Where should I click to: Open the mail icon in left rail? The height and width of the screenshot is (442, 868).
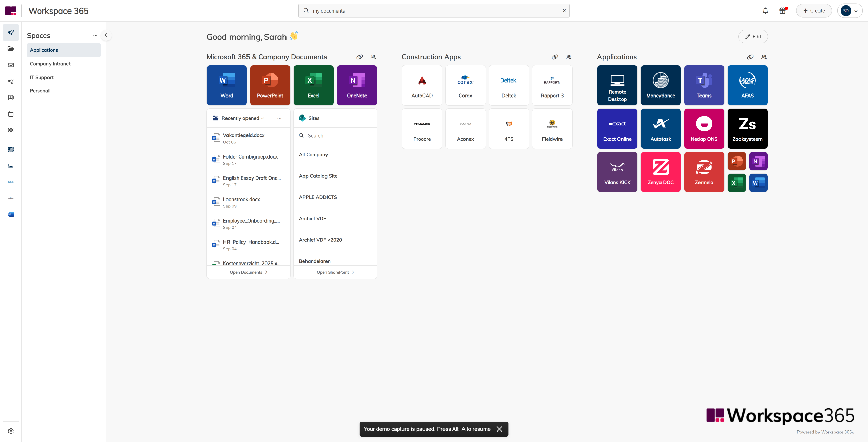[11, 65]
